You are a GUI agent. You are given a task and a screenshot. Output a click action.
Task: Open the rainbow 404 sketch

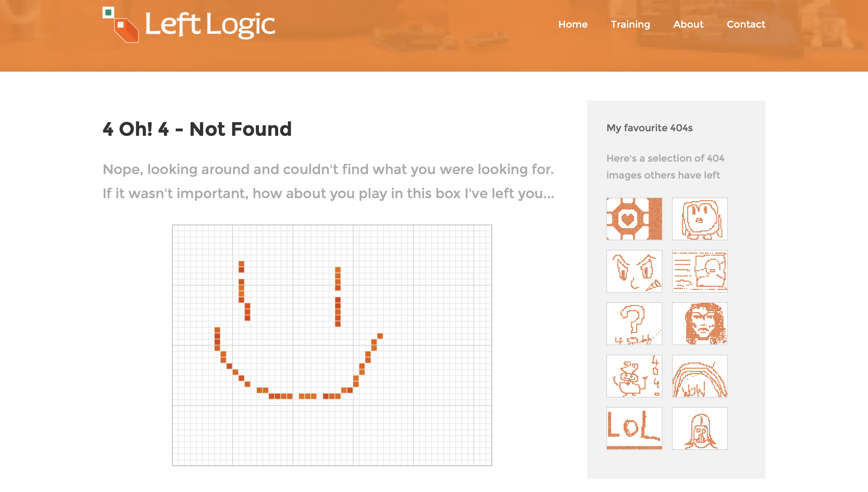point(700,376)
